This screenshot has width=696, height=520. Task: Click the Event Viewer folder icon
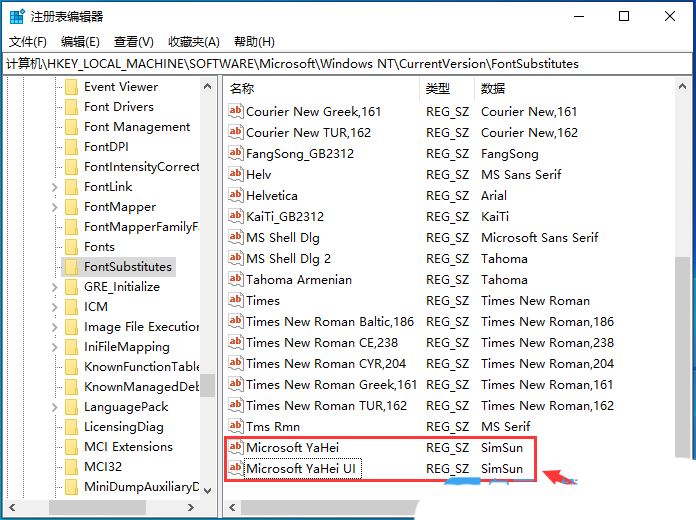(x=71, y=87)
